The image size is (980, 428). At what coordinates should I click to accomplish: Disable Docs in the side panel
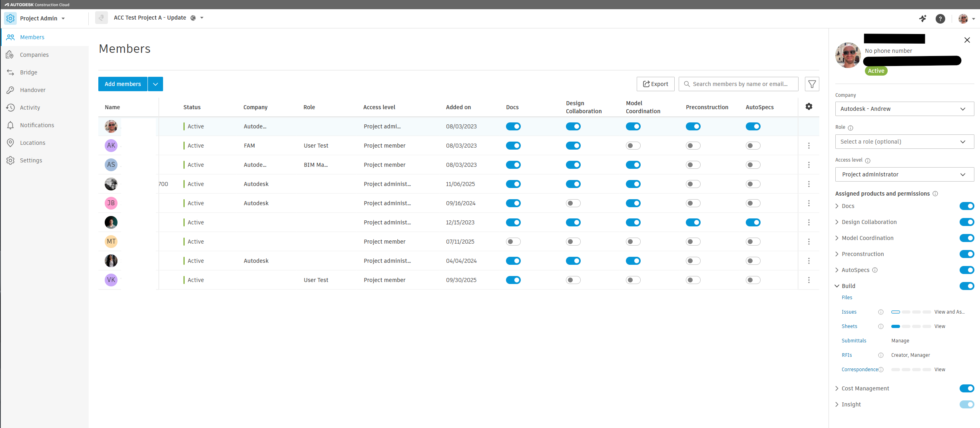pyautogui.click(x=967, y=206)
